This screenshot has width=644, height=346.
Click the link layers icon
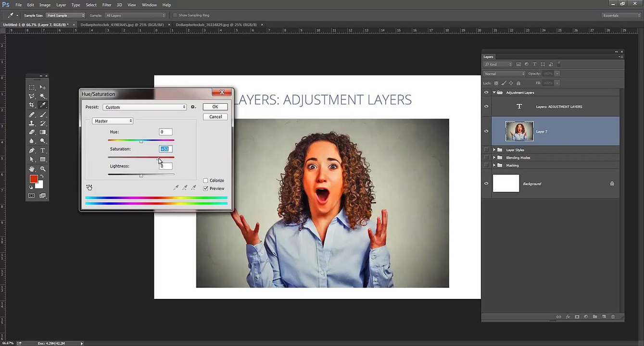558,317
